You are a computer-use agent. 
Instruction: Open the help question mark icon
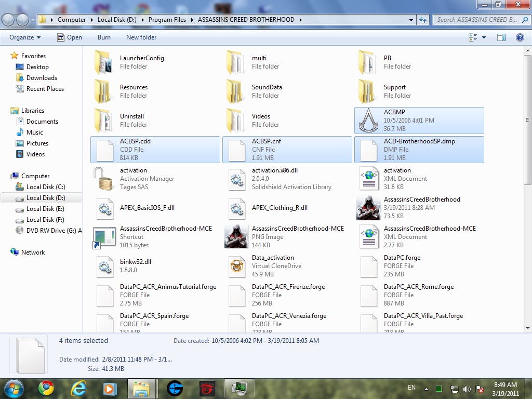520,37
